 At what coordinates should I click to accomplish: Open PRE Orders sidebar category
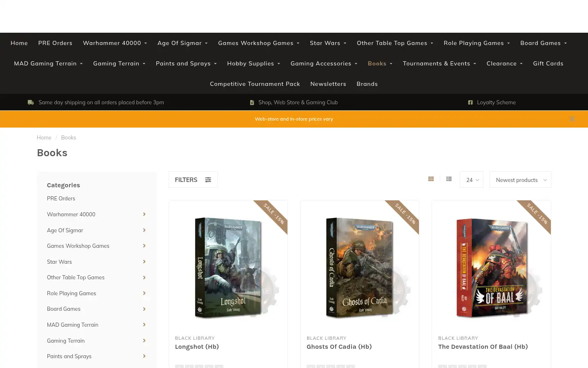[61, 198]
